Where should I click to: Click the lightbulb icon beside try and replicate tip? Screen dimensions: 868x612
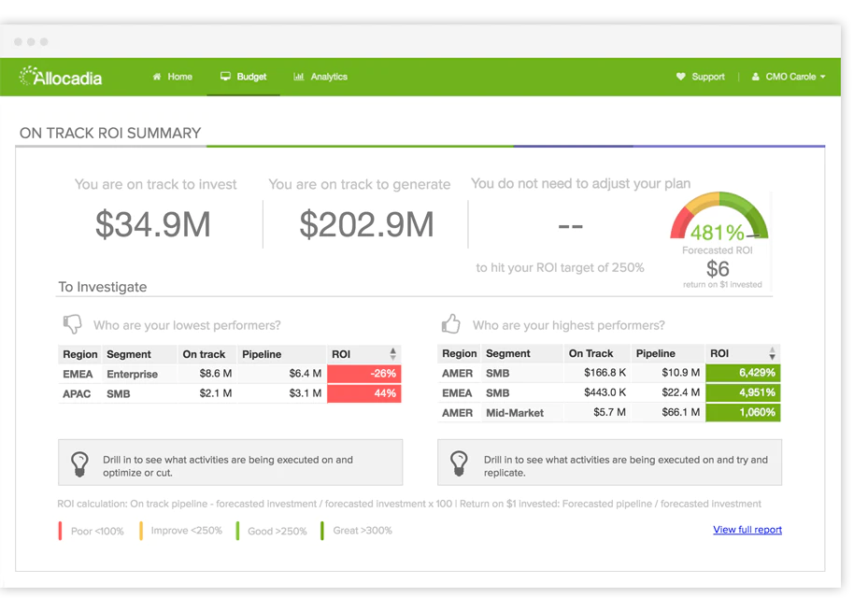[x=459, y=463]
